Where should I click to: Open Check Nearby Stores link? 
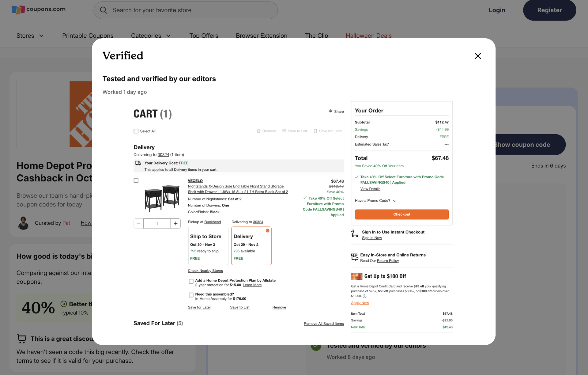(x=205, y=271)
